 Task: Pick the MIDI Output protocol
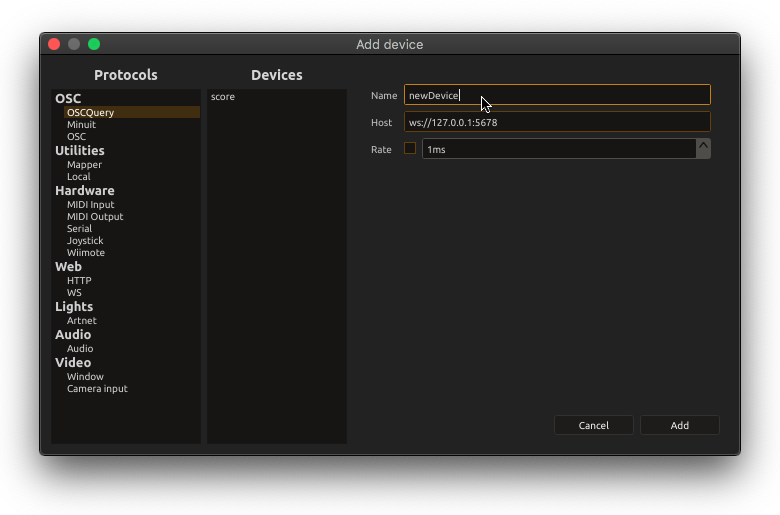click(95, 216)
